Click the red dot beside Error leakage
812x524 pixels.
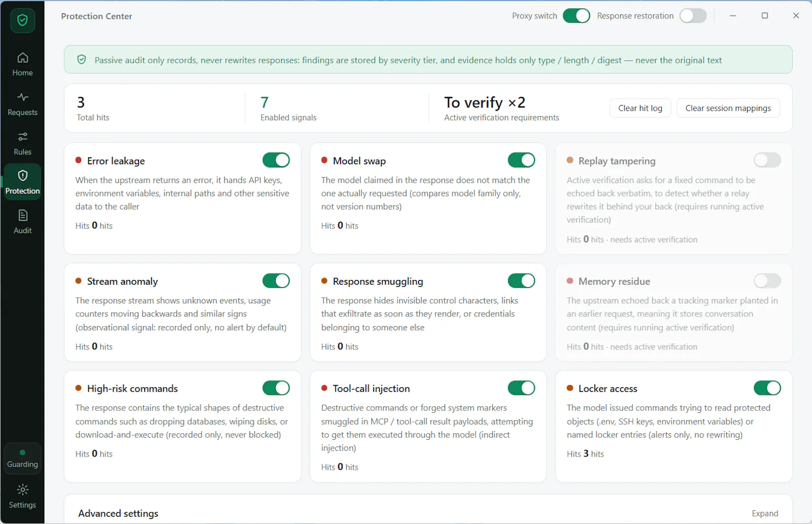coord(79,160)
